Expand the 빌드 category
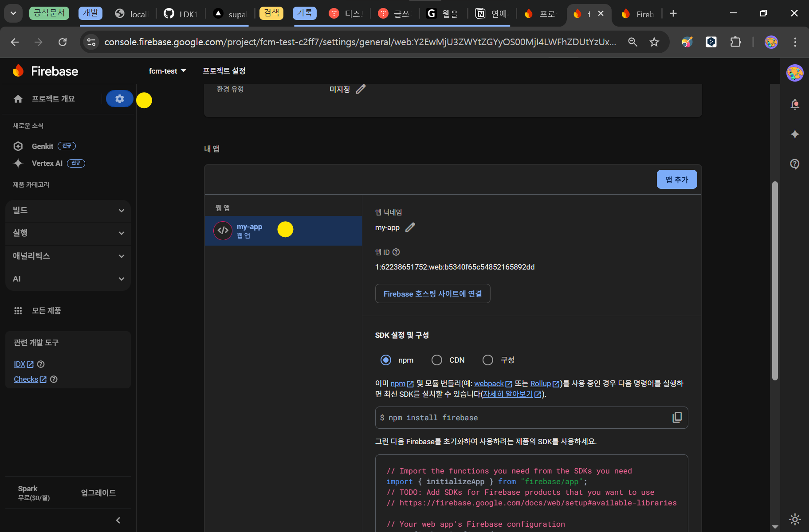This screenshot has height=532, width=809. [x=68, y=211]
